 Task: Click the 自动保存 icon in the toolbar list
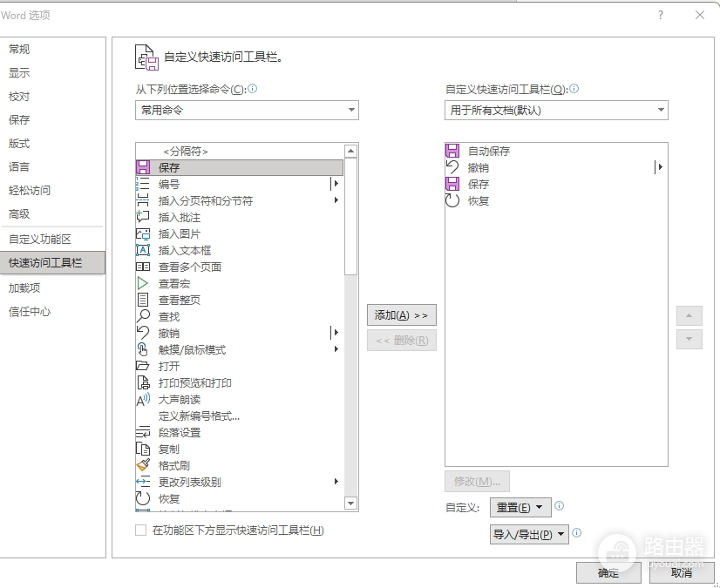coord(452,151)
